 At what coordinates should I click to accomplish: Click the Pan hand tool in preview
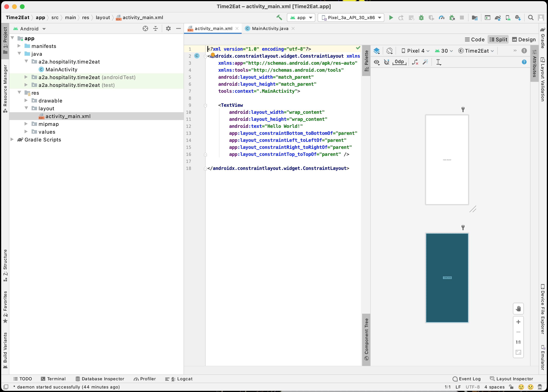(x=518, y=308)
